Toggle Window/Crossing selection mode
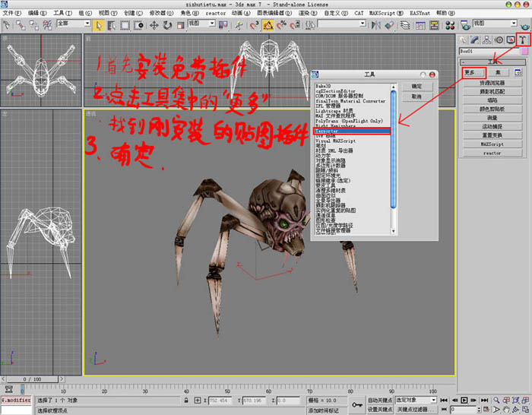 coord(138,25)
